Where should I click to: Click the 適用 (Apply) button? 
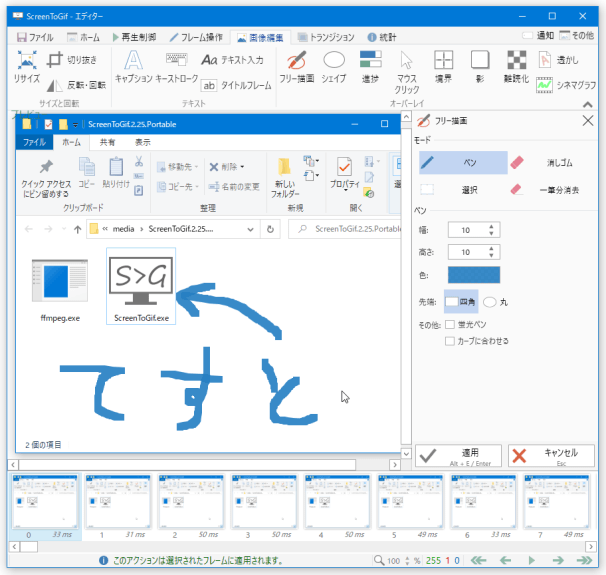click(458, 456)
